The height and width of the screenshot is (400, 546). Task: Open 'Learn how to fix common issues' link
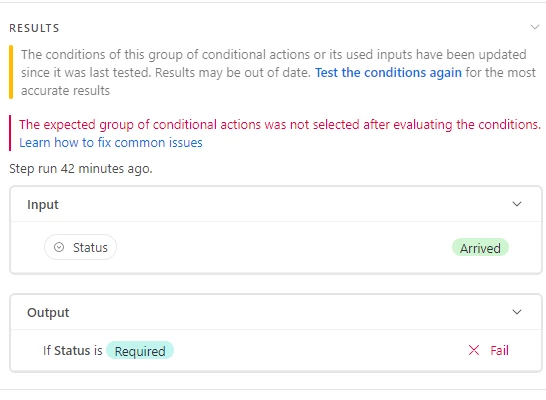[x=111, y=142]
